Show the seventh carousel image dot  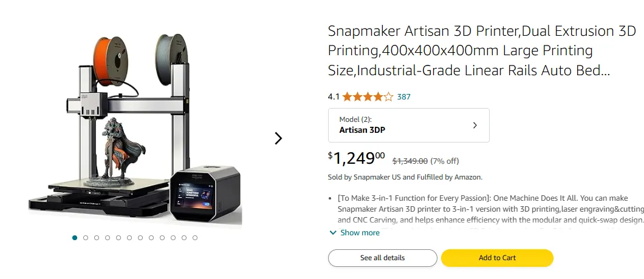[140, 238]
